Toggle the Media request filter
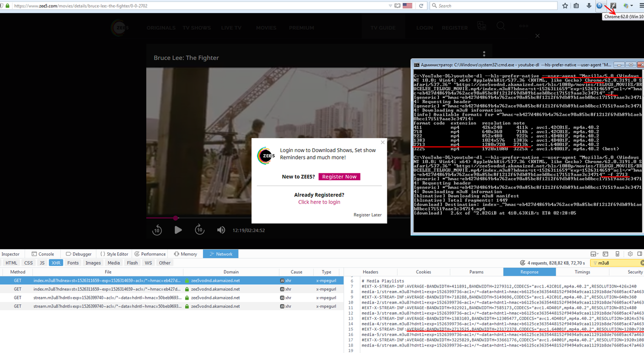This screenshot has height=353, width=644. [x=114, y=263]
